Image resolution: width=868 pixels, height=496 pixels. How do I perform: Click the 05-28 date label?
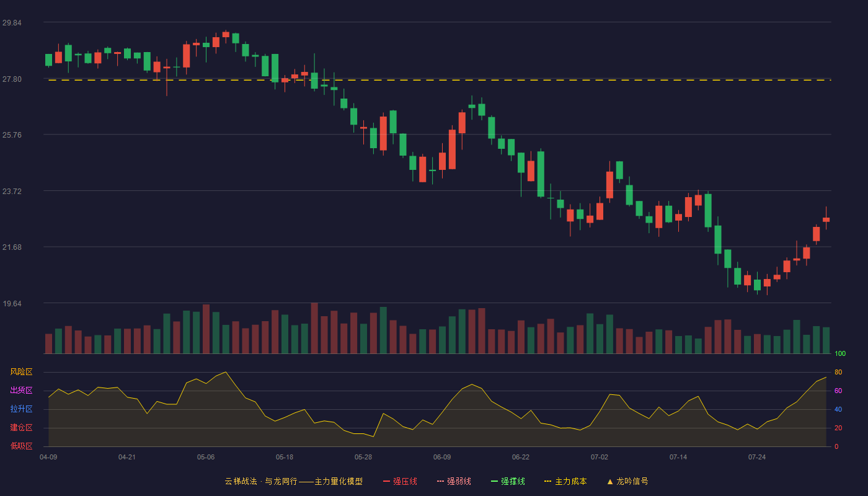[363, 457]
